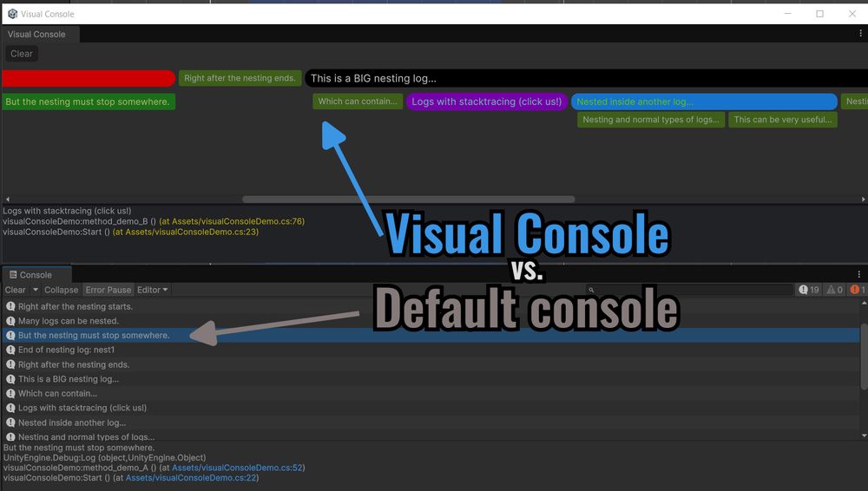Toggle the warning count filter showing 0
This screenshot has height=491, width=868.
click(x=834, y=290)
